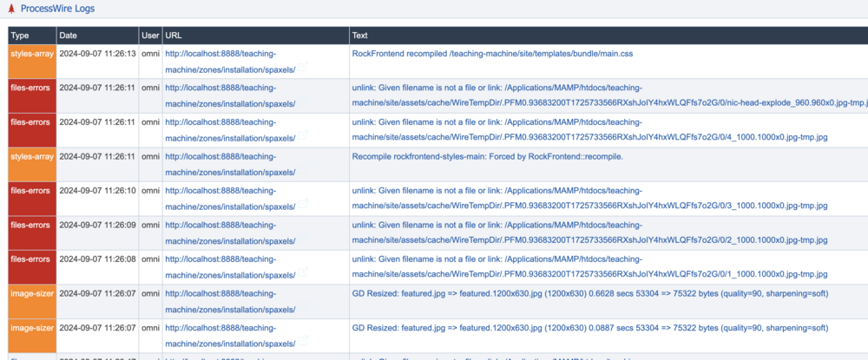
Task: Click the Type column header
Action: [x=20, y=36]
